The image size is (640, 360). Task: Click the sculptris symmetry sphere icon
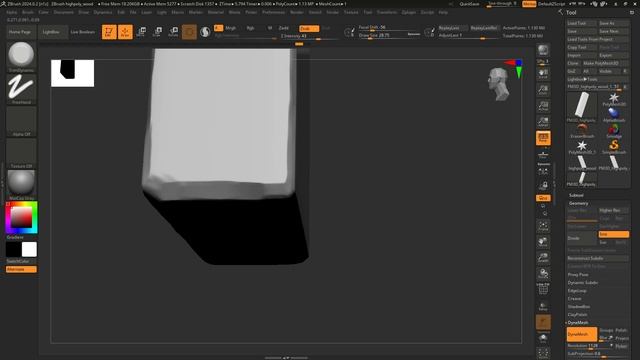click(205, 32)
